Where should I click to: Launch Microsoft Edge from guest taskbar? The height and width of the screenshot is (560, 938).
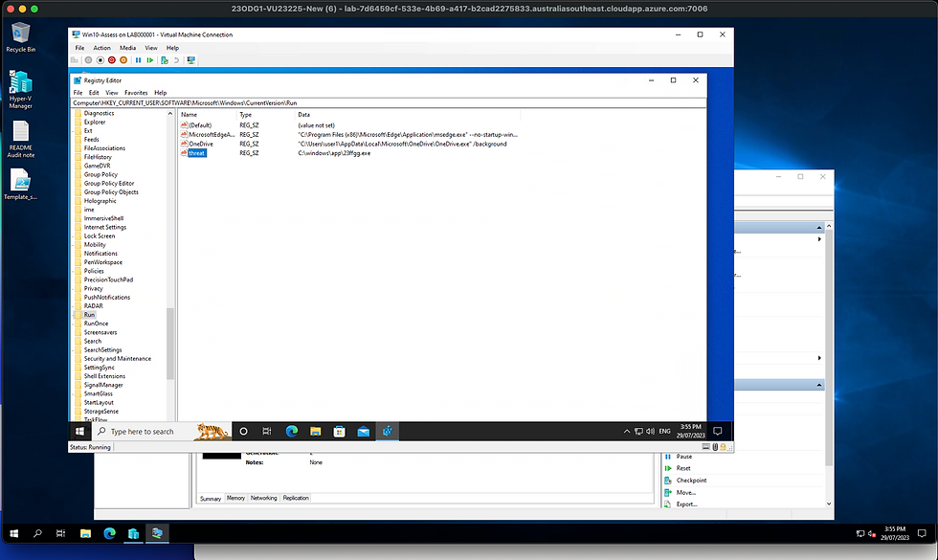[x=291, y=432]
